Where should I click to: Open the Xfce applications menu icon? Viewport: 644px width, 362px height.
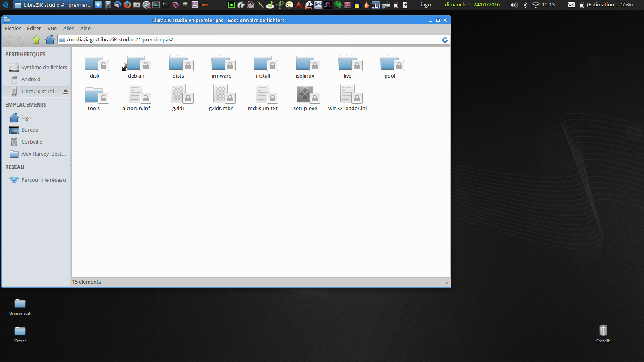coord(5,5)
